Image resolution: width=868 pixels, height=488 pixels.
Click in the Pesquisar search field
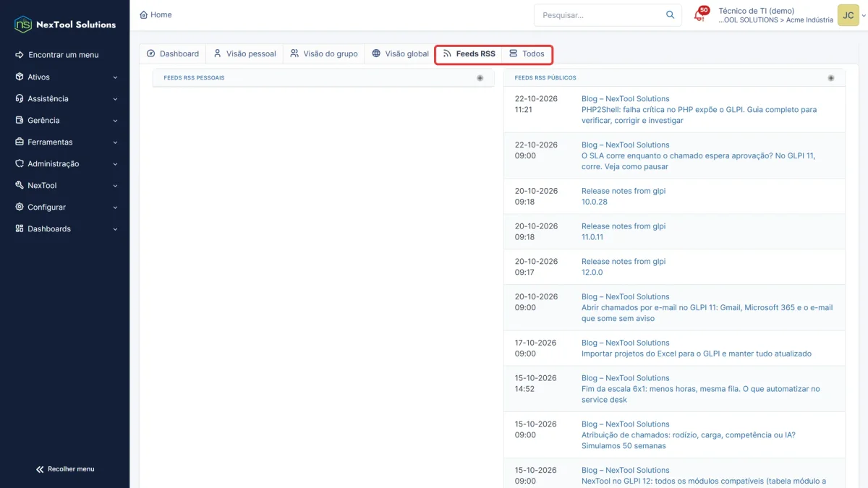[x=600, y=15]
